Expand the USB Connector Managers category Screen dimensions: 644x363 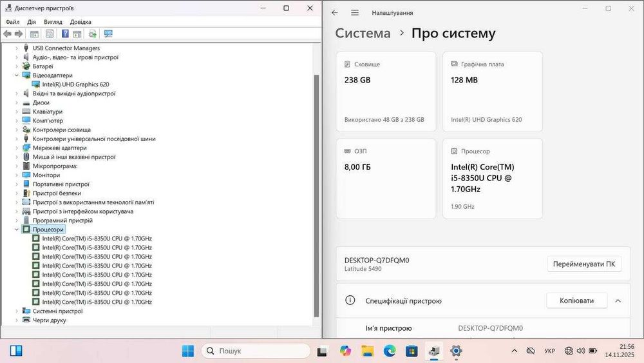tap(17, 48)
